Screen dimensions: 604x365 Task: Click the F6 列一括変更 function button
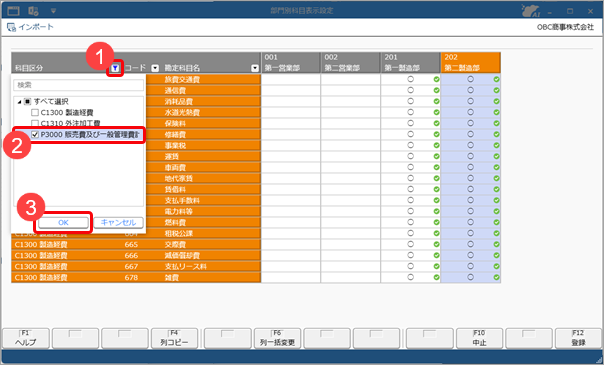tap(277, 338)
